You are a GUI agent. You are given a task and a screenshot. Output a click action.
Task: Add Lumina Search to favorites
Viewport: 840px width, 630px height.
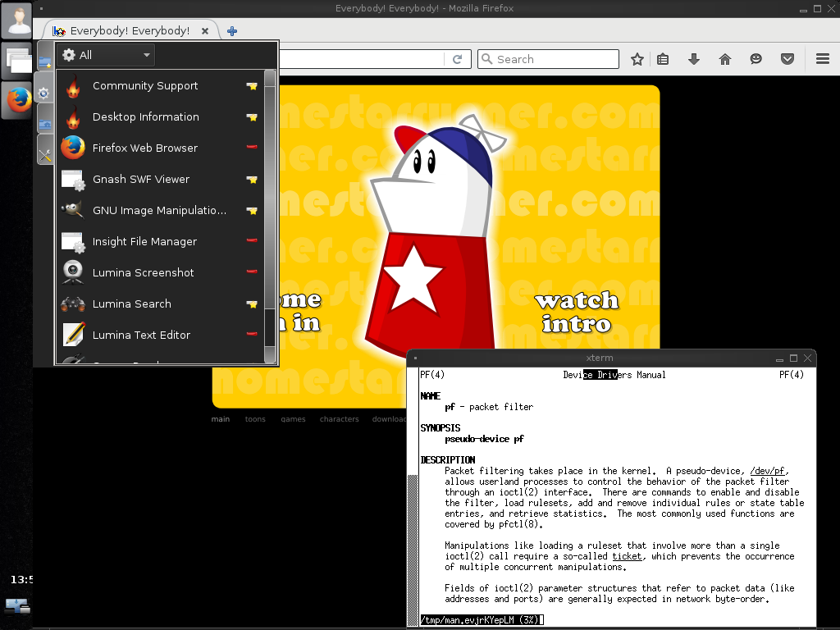point(252,304)
